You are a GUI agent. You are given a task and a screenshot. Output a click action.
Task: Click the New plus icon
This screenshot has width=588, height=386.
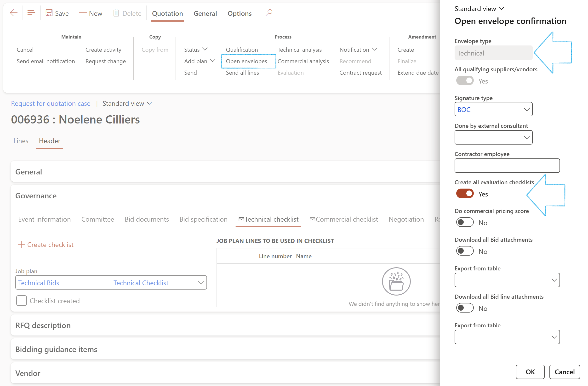[x=83, y=13]
